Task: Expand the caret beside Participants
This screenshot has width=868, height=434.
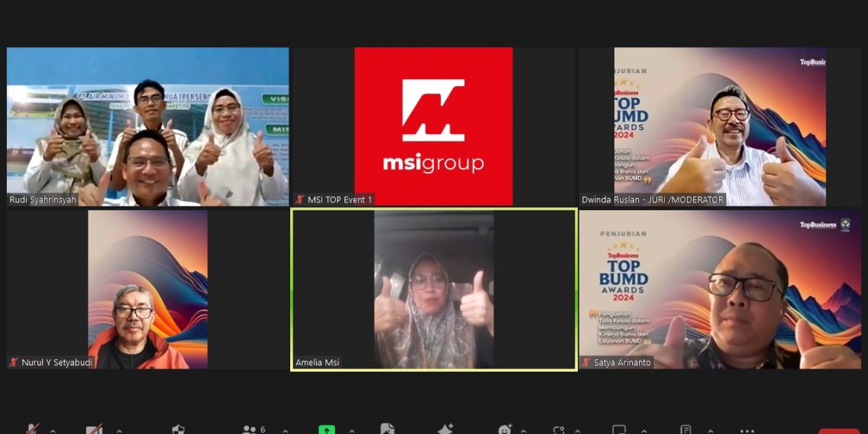Action: pyautogui.click(x=285, y=431)
